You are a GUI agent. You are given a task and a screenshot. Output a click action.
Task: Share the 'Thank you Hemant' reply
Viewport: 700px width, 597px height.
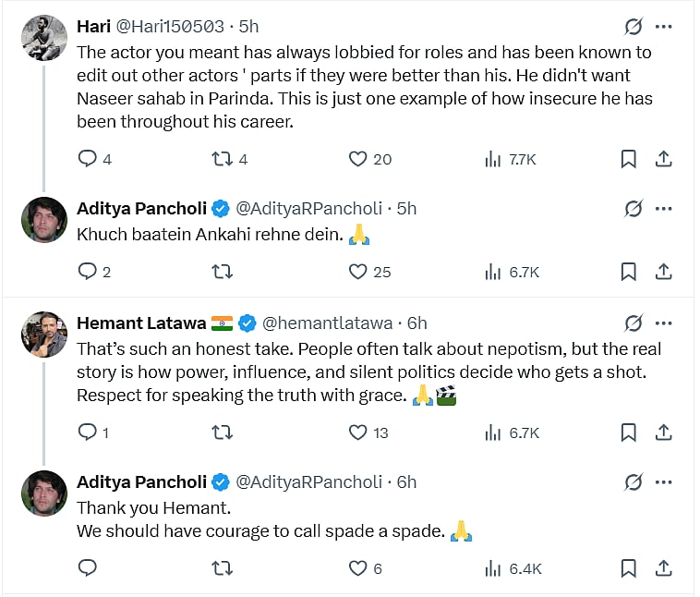click(662, 568)
